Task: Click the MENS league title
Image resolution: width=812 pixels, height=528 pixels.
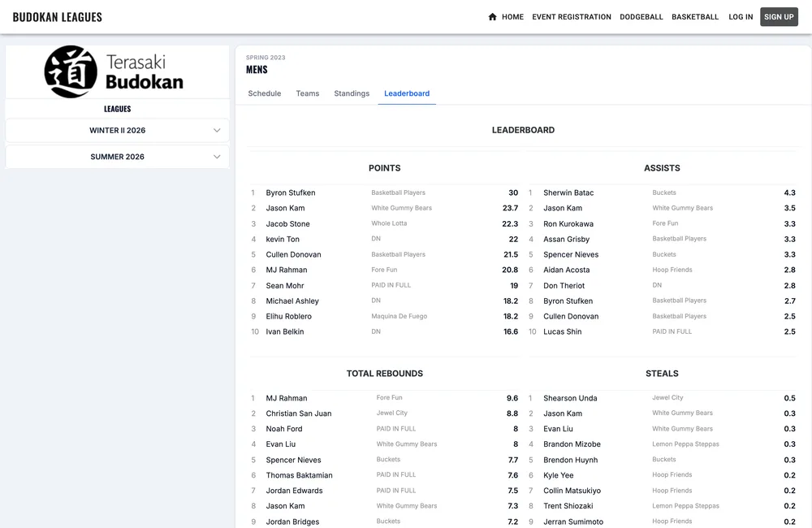Action: point(257,69)
